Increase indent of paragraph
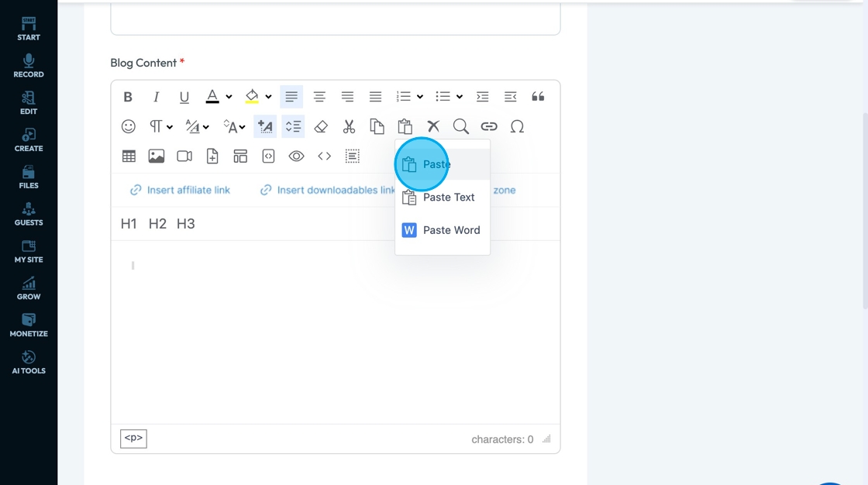Image resolution: width=868 pixels, height=485 pixels. [483, 97]
